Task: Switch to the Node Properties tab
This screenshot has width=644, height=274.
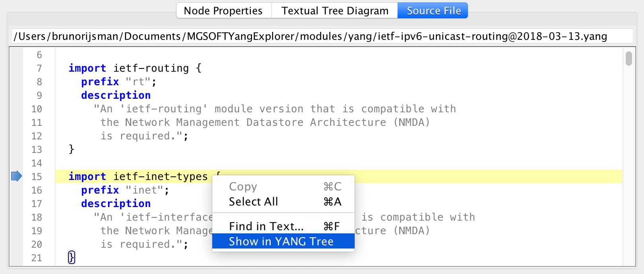Action: (223, 11)
